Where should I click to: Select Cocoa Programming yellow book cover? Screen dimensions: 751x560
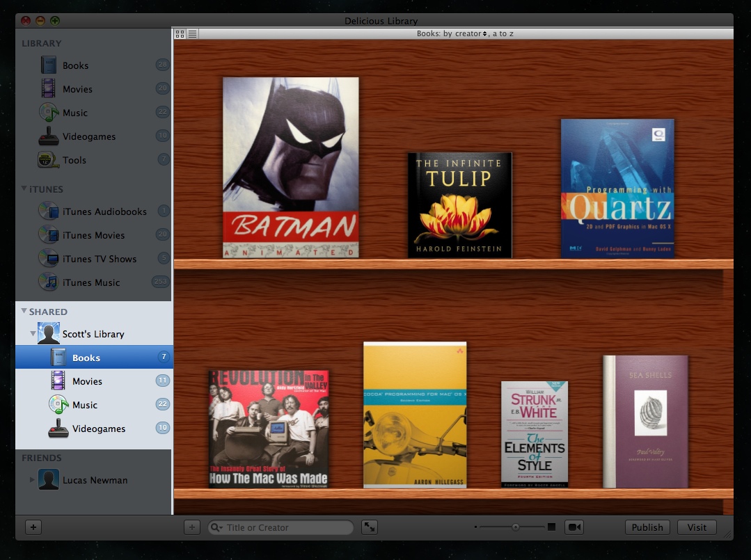tap(415, 415)
